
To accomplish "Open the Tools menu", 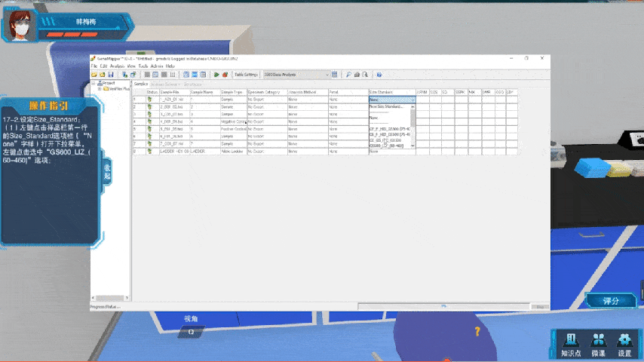I will 143,66.
